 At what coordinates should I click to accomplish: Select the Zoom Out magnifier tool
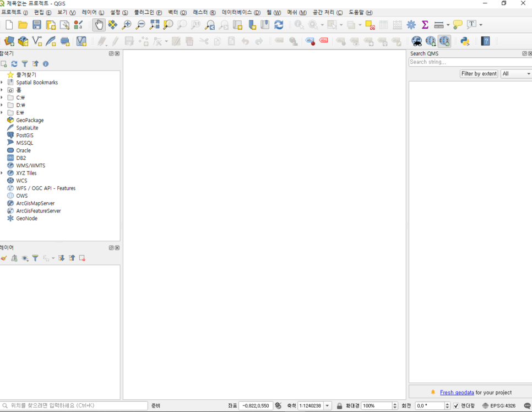[x=140, y=25]
